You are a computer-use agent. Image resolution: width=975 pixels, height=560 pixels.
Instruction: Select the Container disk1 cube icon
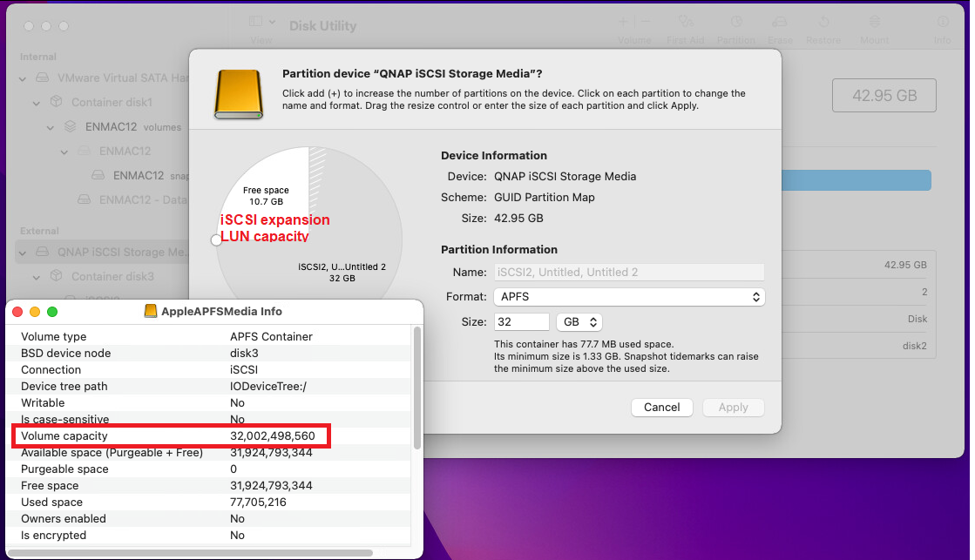pyautogui.click(x=56, y=101)
